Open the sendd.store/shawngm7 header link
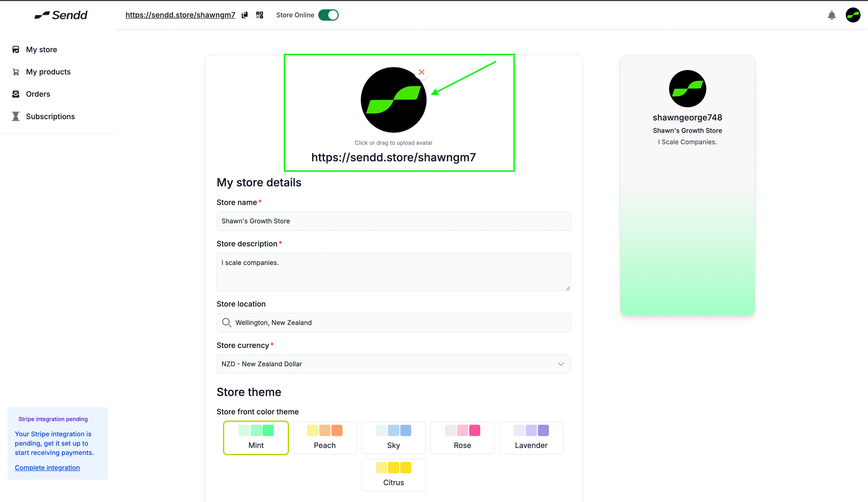868x502 pixels. 180,15
